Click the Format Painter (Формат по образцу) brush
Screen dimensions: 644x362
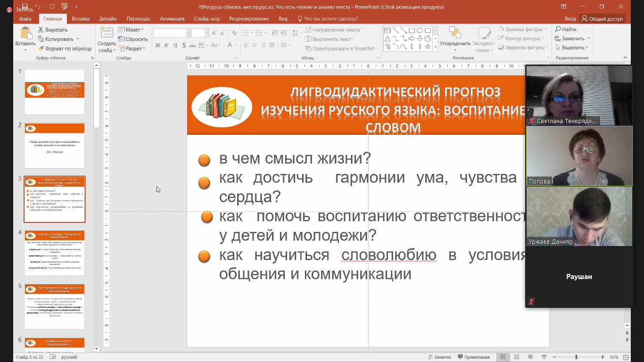click(41, 49)
